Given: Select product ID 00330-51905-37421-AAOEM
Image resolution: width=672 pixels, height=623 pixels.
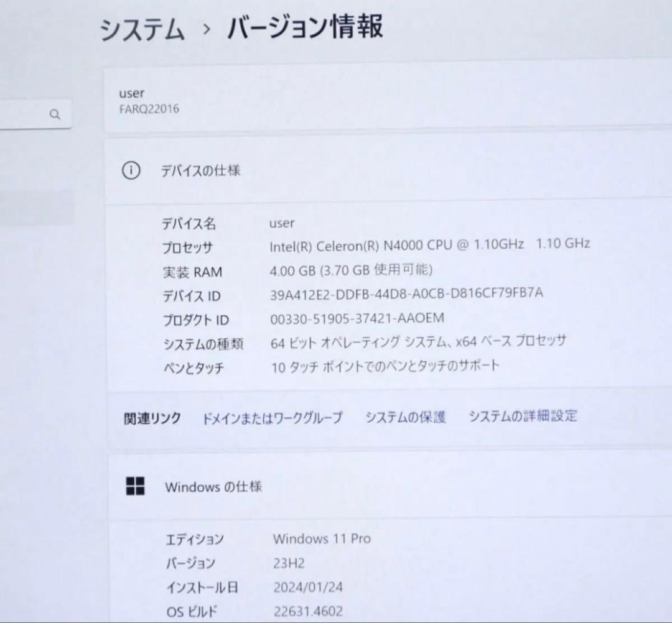Looking at the screenshot, I should click(357, 318).
